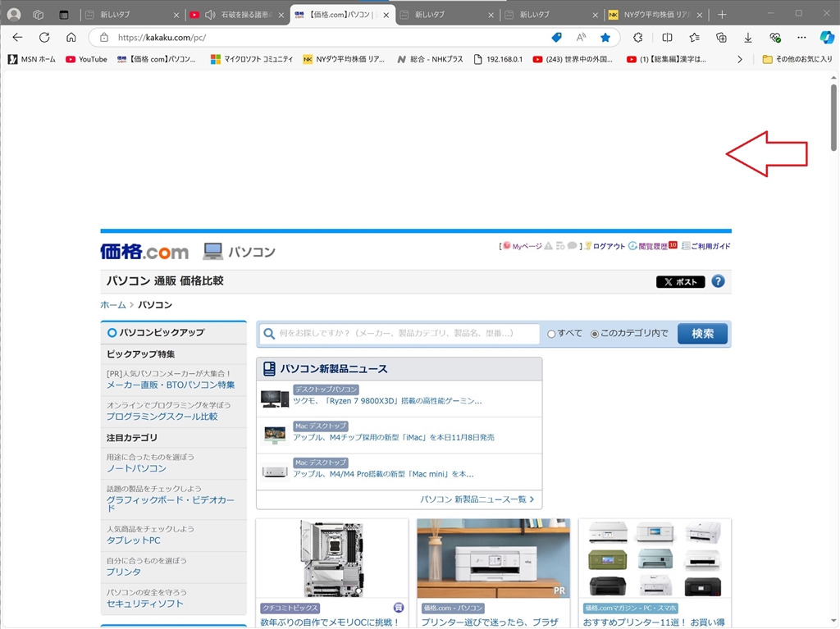The width and height of the screenshot is (840, 629).
Task: Toggle the split screen icon
Action: point(667,38)
